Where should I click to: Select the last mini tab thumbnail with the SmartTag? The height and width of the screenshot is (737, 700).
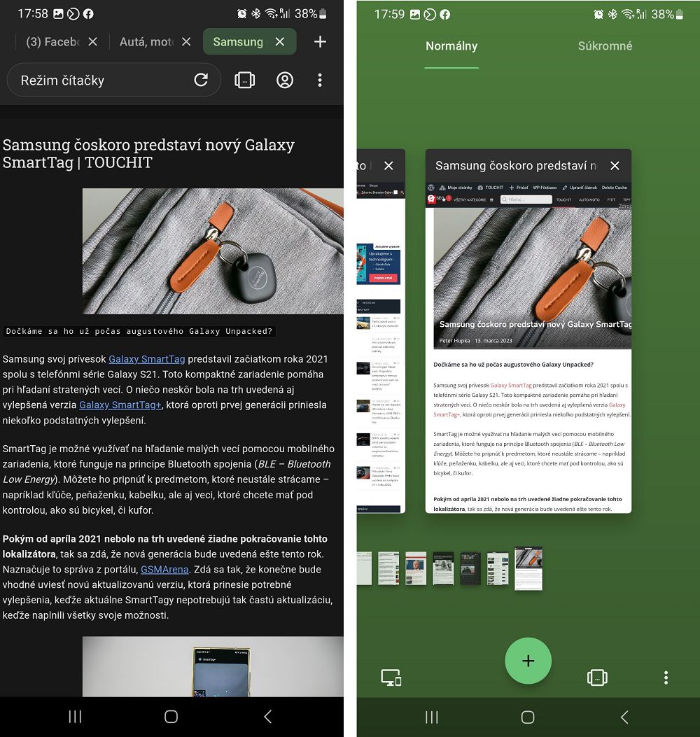tap(528, 568)
